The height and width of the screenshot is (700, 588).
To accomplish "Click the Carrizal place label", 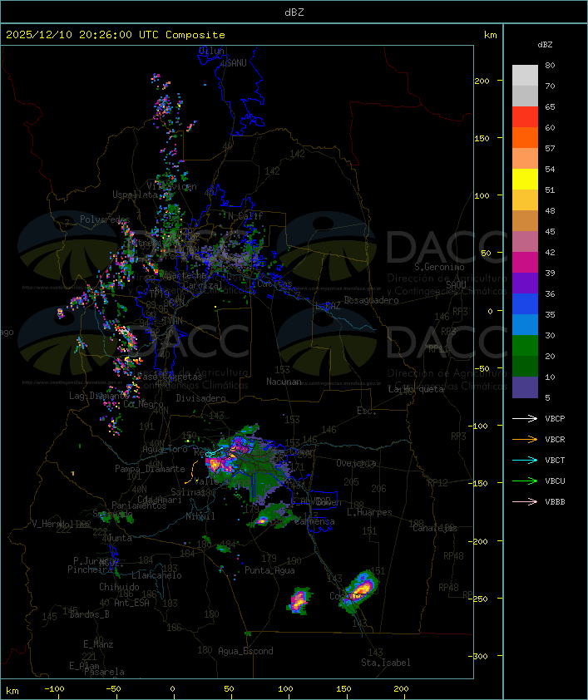I will tap(203, 285).
